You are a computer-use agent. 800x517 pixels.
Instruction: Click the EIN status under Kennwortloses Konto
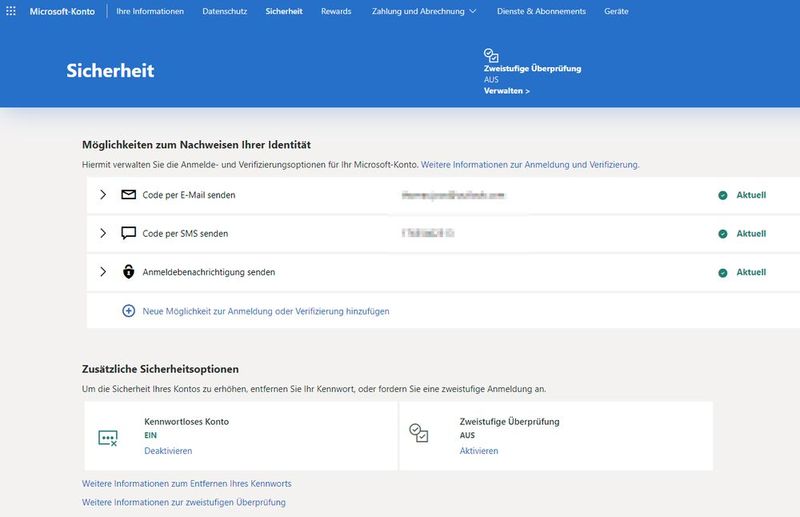click(x=151, y=435)
